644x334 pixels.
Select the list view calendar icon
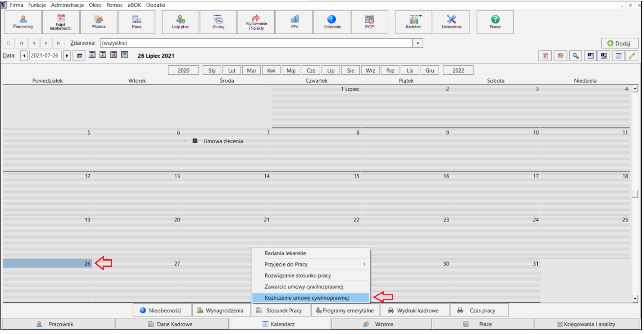(125, 55)
